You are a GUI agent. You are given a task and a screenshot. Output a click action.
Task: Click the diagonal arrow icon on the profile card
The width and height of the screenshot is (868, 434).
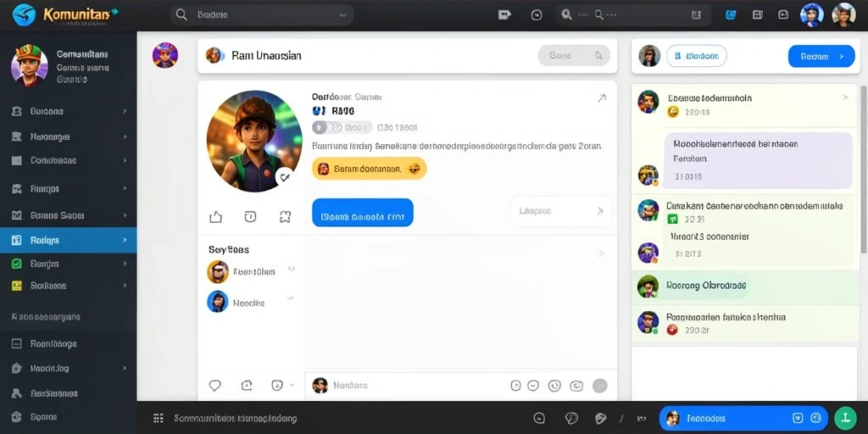602,98
